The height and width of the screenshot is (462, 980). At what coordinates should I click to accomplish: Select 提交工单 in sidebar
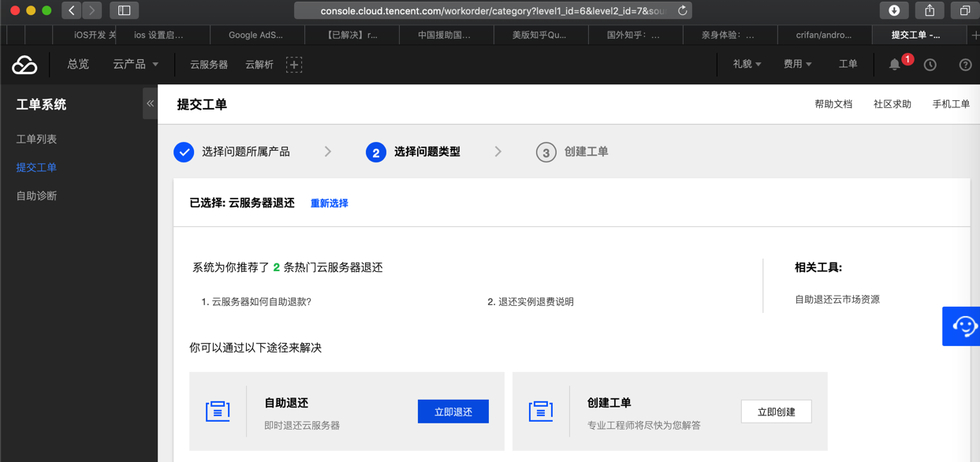coord(36,167)
